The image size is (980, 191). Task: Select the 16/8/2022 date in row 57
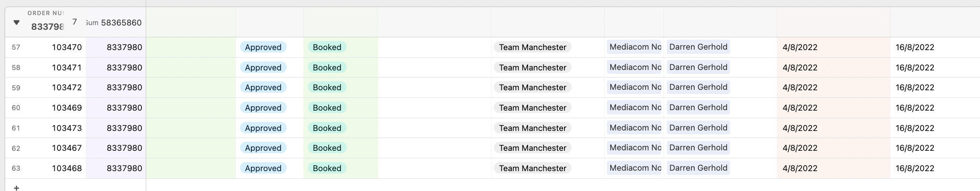pyautogui.click(x=915, y=47)
